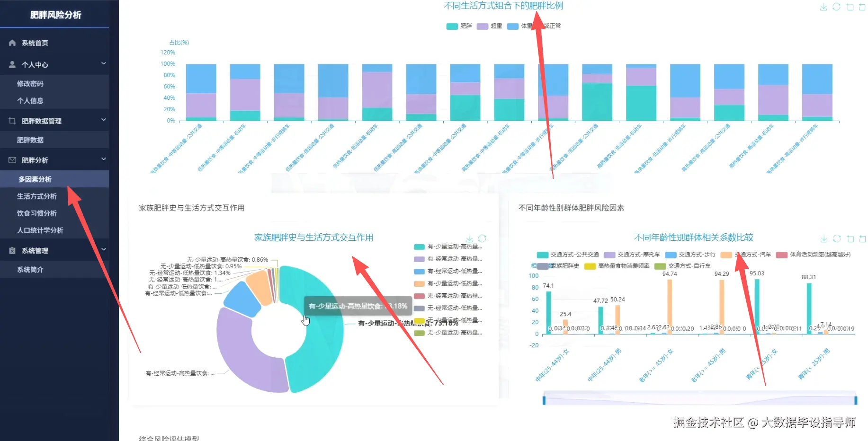Click the teal bar labeled 74.1
This screenshot has width=868, height=441.
tap(548, 313)
